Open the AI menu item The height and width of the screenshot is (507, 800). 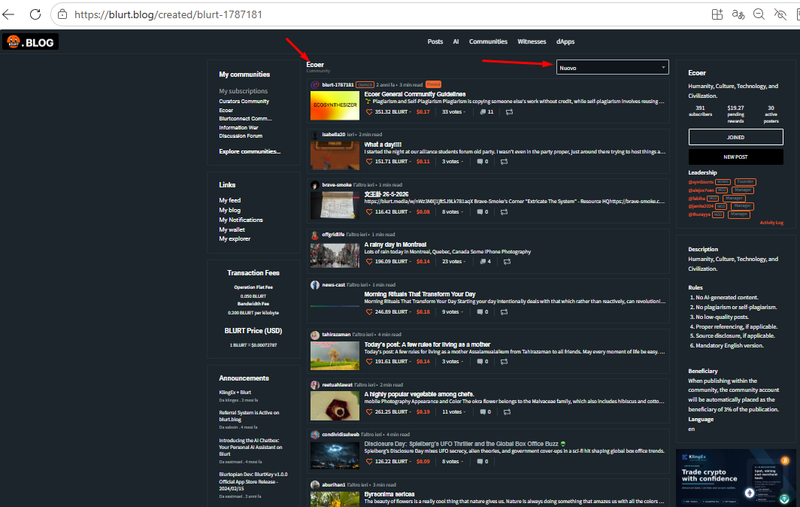pyautogui.click(x=456, y=42)
